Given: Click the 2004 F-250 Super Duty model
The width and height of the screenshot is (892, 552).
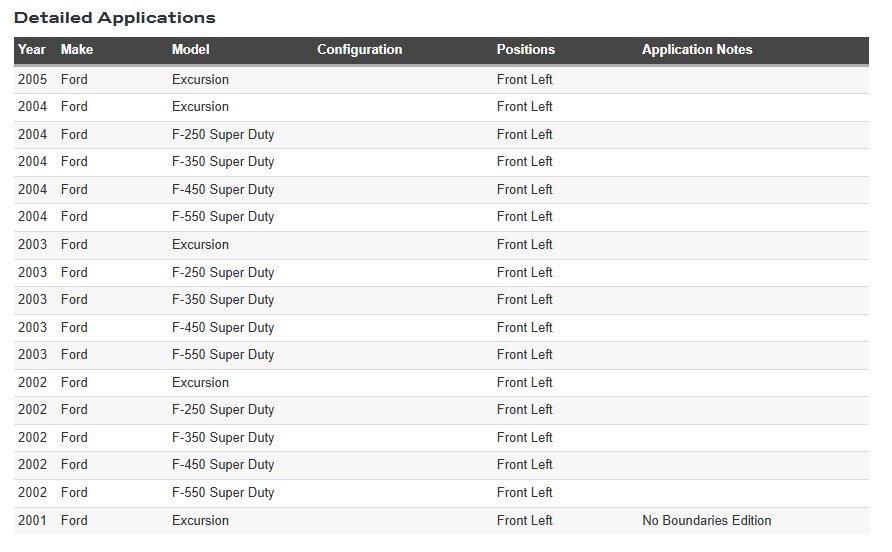Looking at the screenshot, I should point(223,135).
